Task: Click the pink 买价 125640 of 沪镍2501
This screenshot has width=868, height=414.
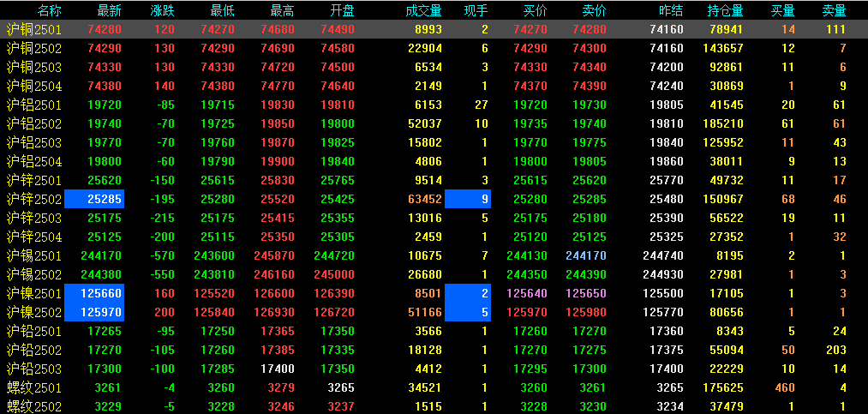Action: point(527,293)
